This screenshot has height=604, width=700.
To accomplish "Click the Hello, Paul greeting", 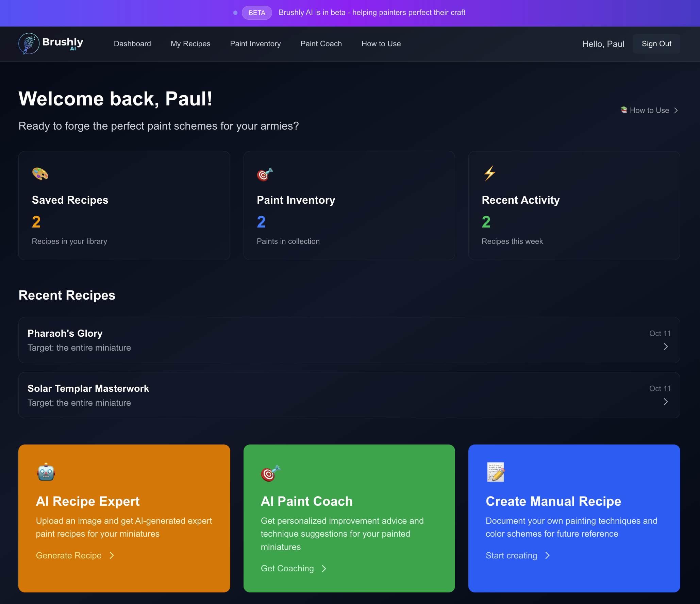I will 603,44.
